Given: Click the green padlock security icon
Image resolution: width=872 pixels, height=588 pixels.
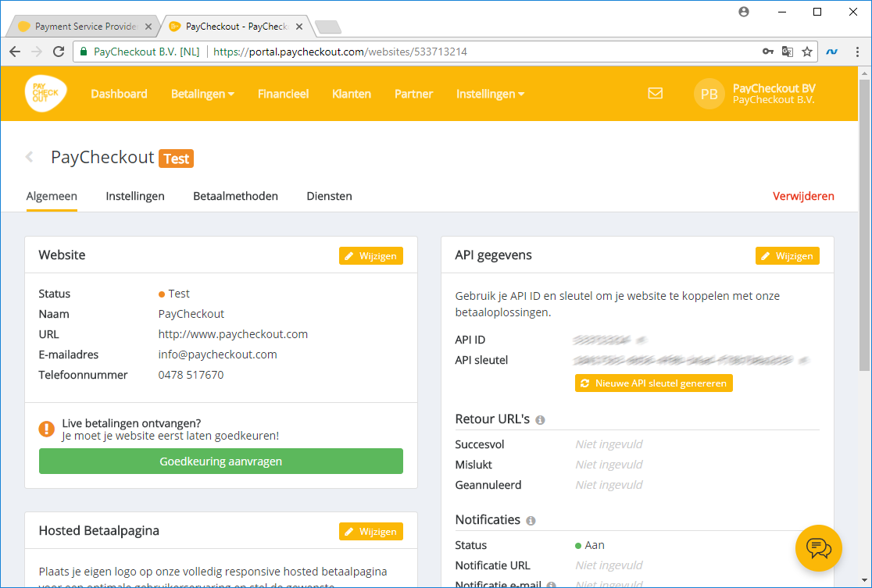Looking at the screenshot, I should [84, 52].
